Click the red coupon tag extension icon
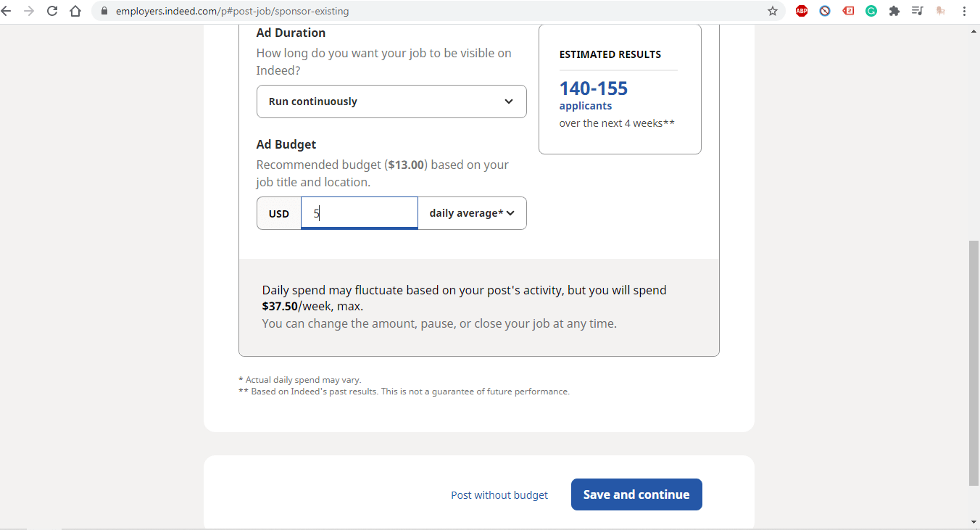The width and height of the screenshot is (980, 530). pyautogui.click(x=848, y=11)
